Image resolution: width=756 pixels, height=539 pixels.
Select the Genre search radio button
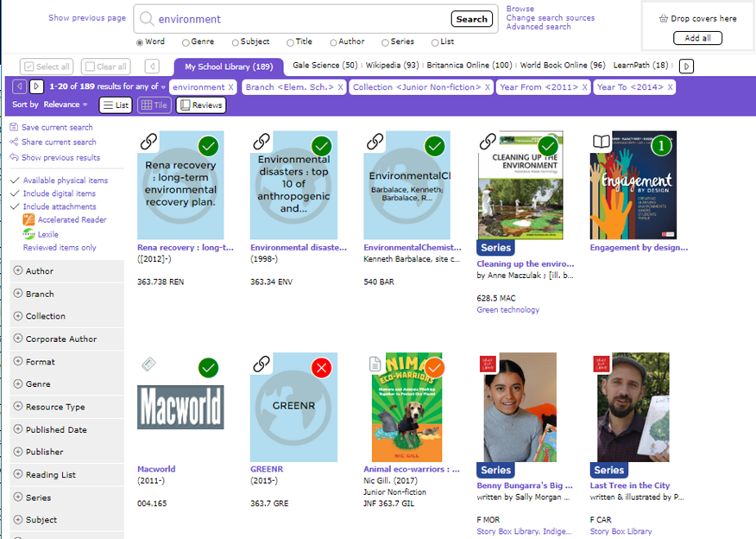[x=186, y=42]
